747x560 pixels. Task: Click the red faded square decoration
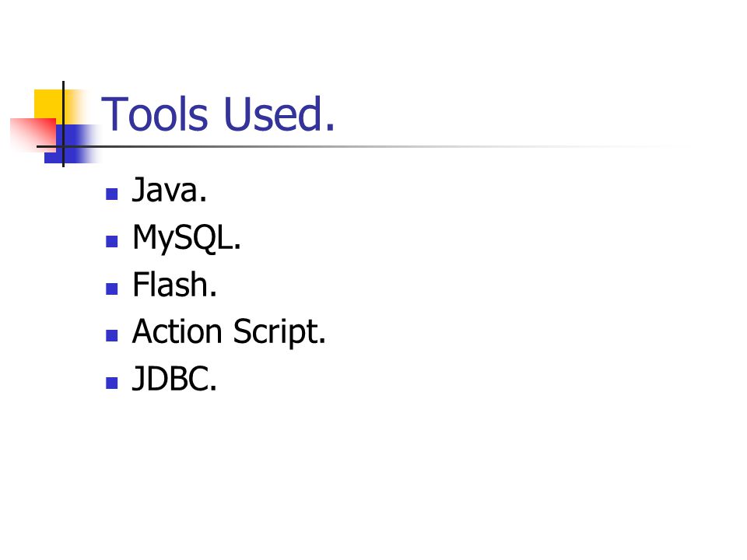pyautogui.click(x=33, y=135)
